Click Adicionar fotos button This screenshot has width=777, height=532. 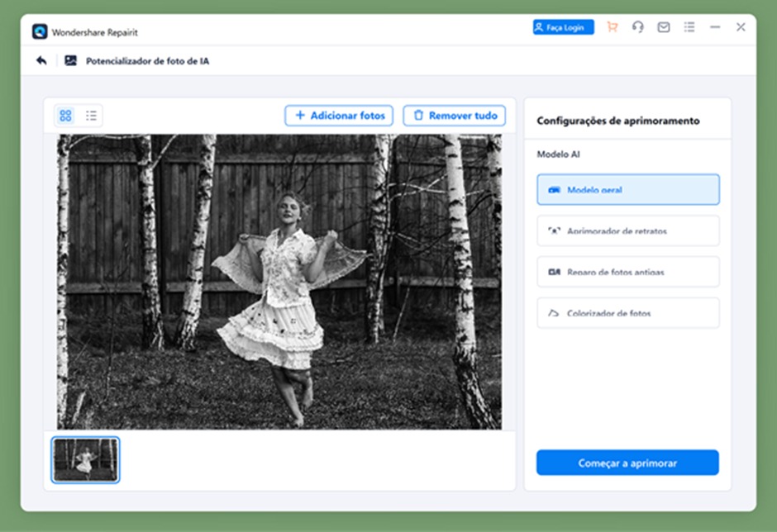[x=339, y=116]
